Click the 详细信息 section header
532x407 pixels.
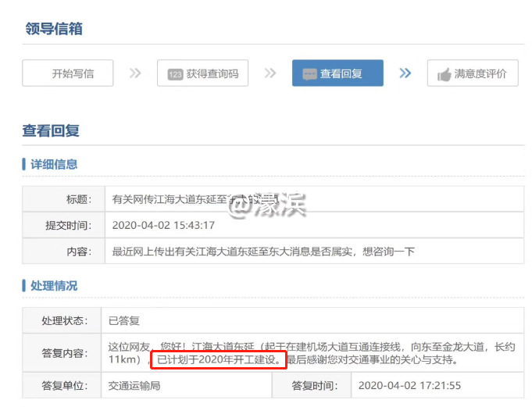coord(54,165)
